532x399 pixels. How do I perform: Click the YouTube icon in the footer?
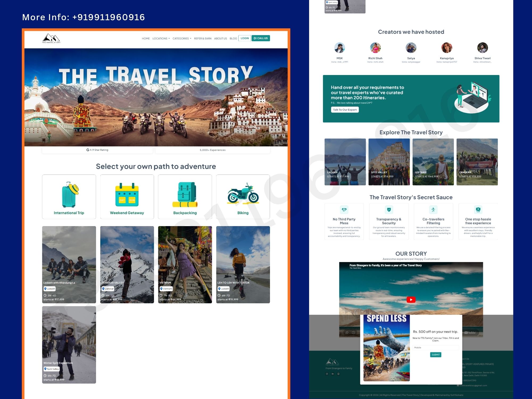click(338, 374)
